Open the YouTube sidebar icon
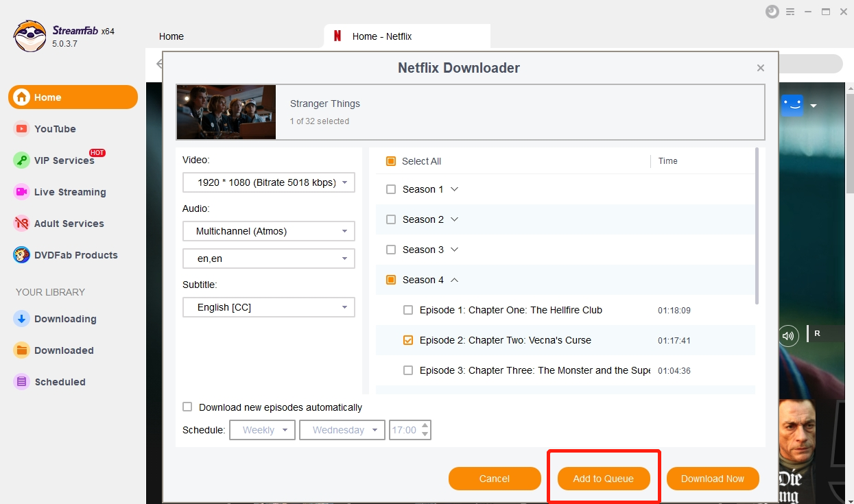Image resolution: width=854 pixels, height=504 pixels. [x=22, y=129]
